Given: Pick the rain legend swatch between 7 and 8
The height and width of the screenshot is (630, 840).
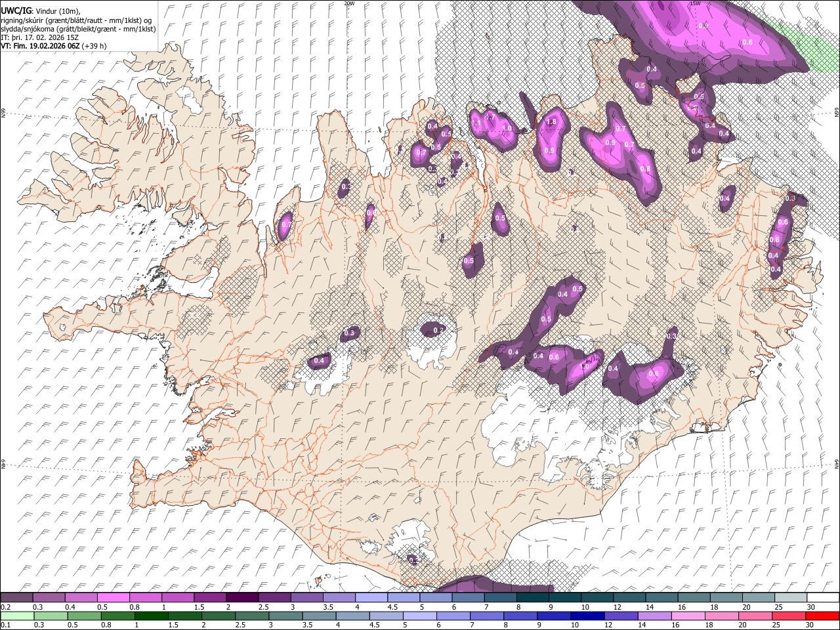Looking at the screenshot, I should coord(486,616).
